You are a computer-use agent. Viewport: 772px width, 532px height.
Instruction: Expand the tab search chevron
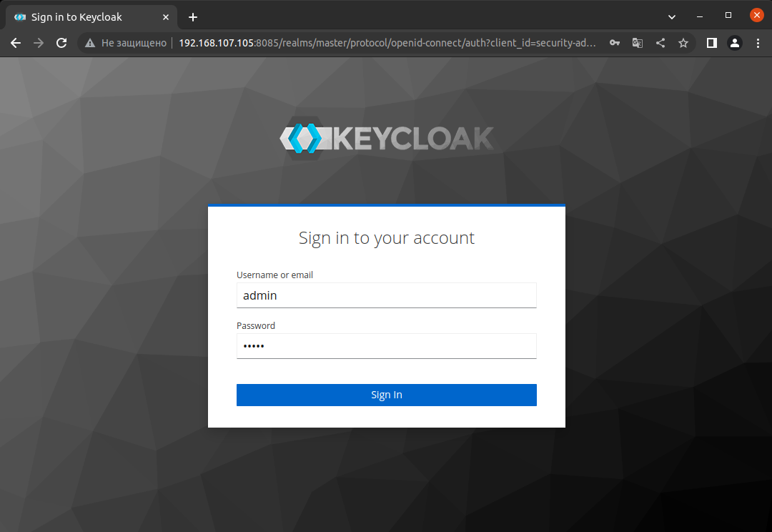tap(671, 17)
